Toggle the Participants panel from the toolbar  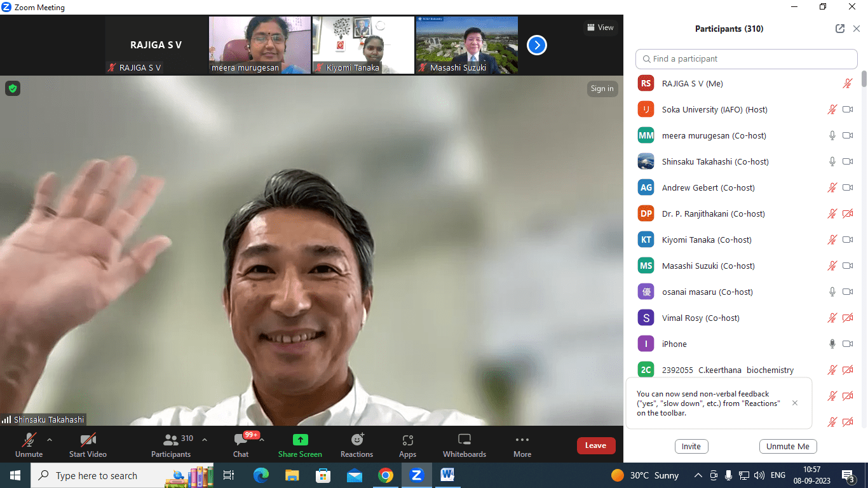(171, 445)
